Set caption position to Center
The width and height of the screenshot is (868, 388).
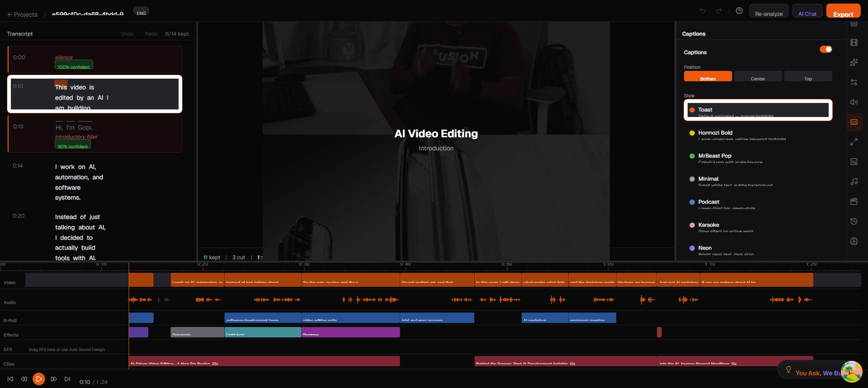pos(758,77)
